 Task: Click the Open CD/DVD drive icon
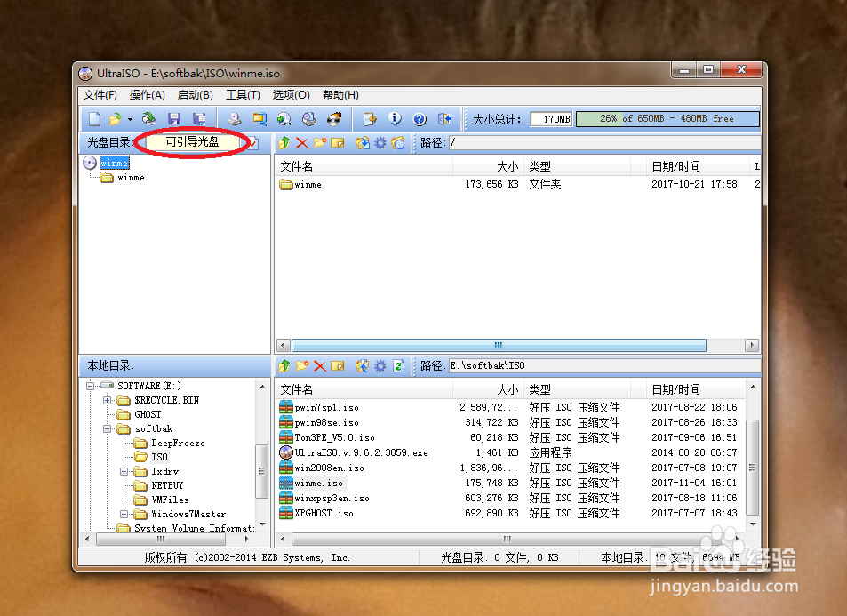[149, 119]
